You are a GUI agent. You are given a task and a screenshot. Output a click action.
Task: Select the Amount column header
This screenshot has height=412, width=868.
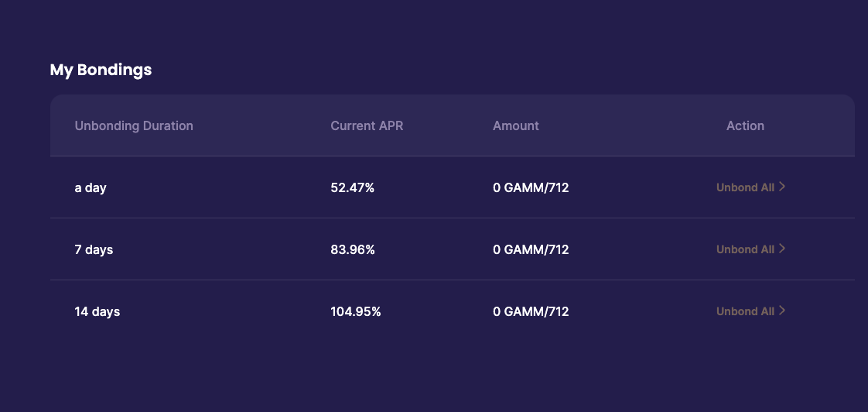(x=516, y=126)
